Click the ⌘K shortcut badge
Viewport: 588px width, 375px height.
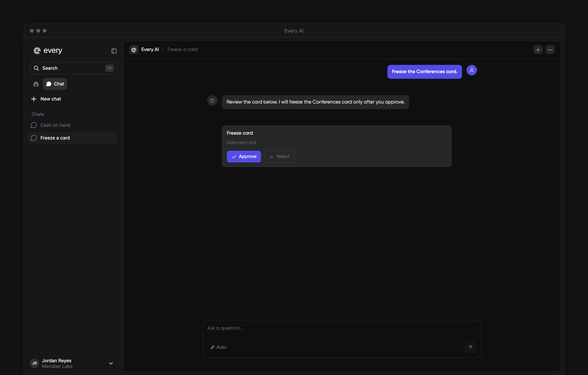point(109,68)
